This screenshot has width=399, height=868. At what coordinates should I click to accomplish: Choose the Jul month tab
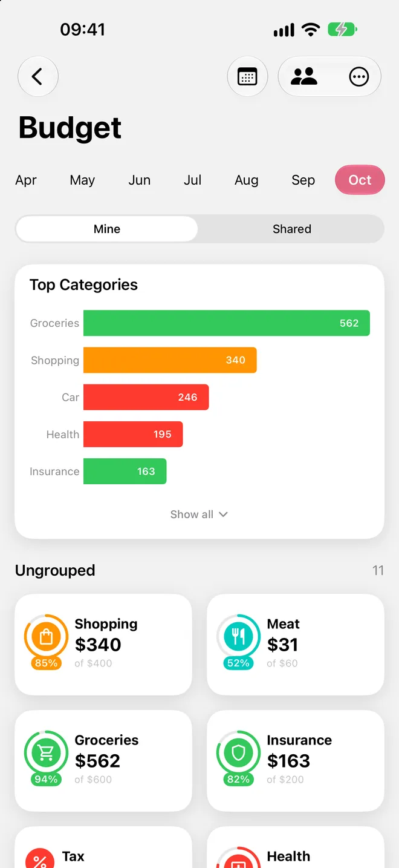pyautogui.click(x=192, y=180)
